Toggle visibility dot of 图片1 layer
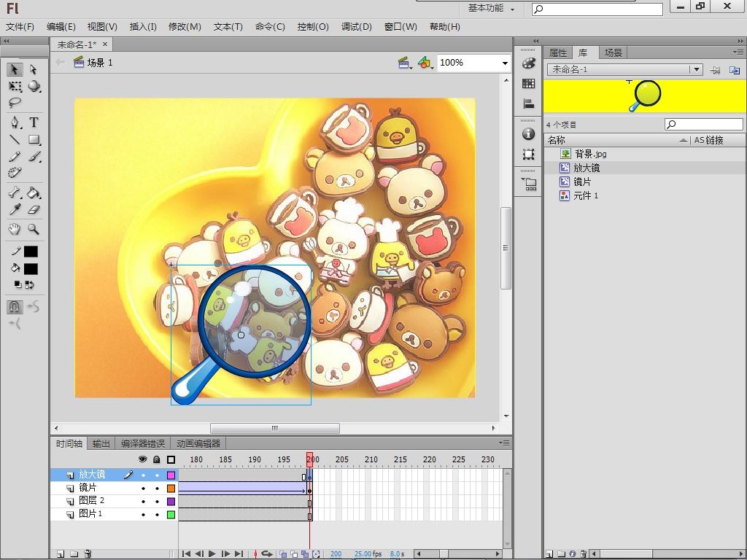Viewport: 747px width, 560px height. click(143, 514)
